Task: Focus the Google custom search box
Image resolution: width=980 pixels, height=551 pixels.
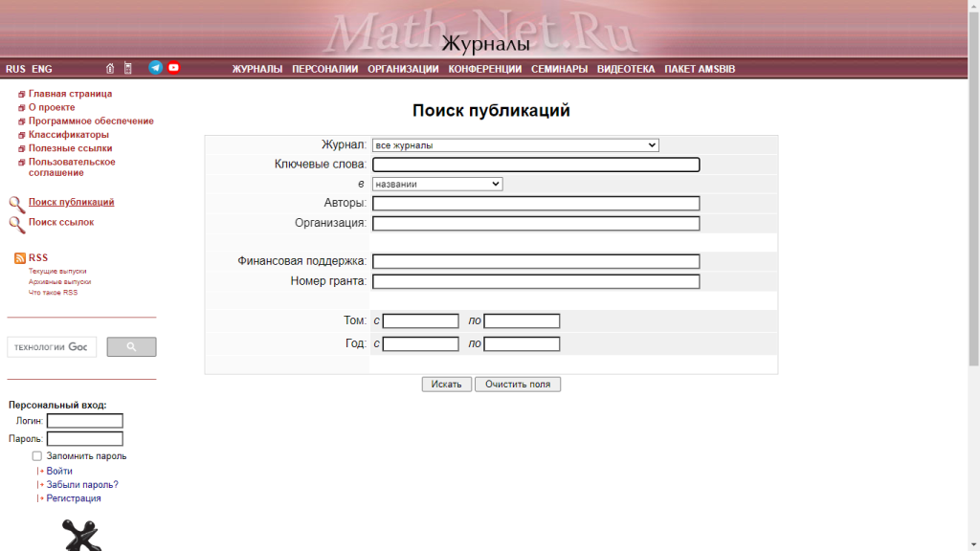Action: click(x=52, y=346)
